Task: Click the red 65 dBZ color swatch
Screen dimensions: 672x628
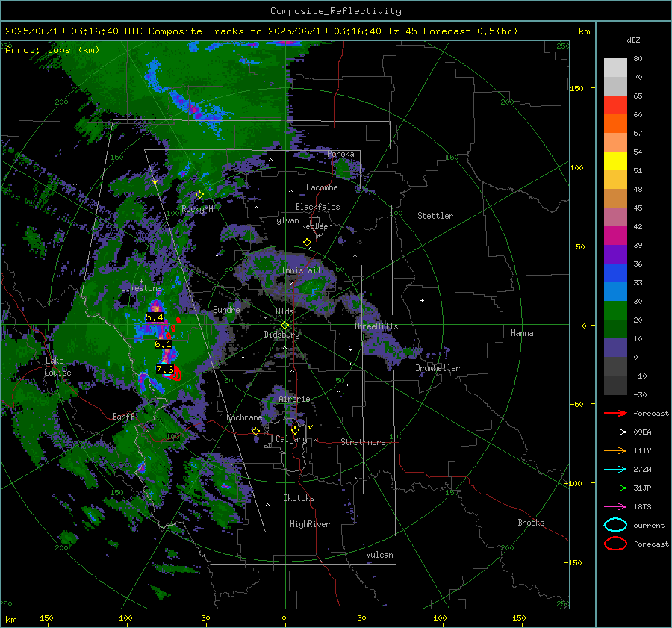Action: coord(615,105)
